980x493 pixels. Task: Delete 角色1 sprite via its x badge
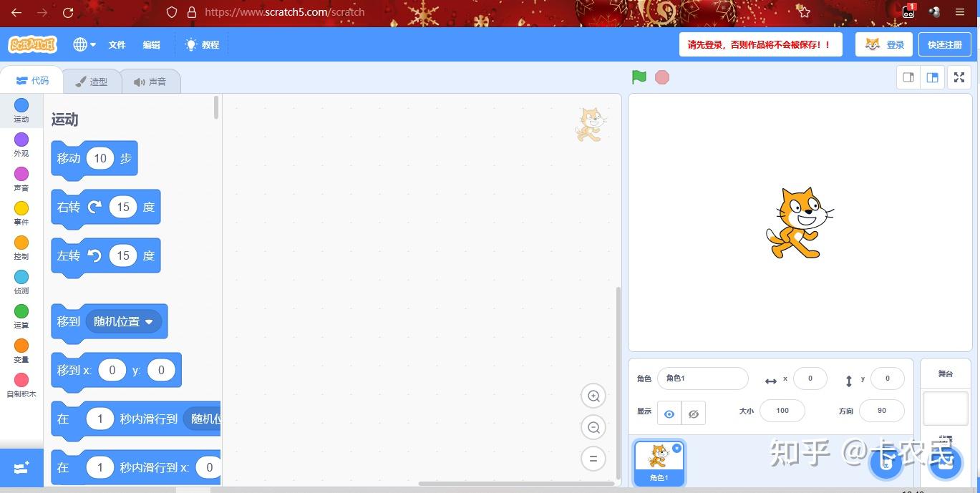click(676, 448)
